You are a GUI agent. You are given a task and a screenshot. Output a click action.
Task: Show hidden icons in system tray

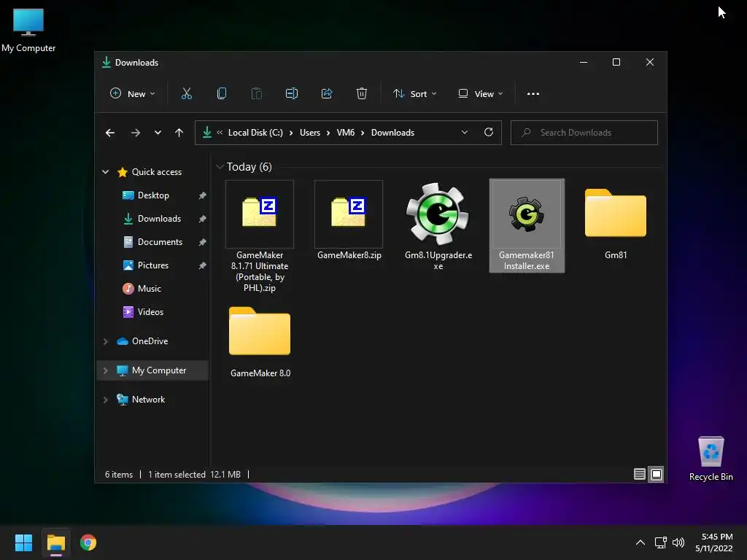click(640, 542)
